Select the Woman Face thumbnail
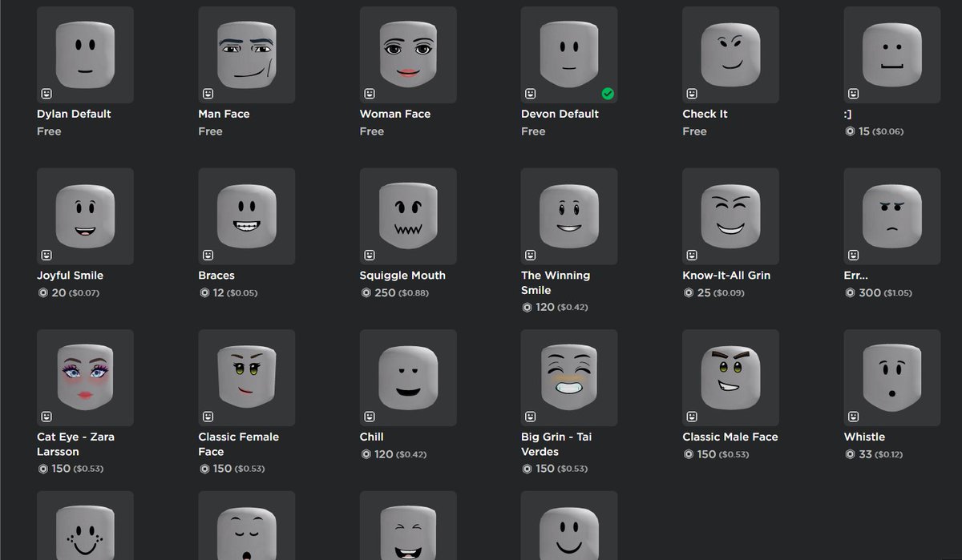 pos(408,55)
